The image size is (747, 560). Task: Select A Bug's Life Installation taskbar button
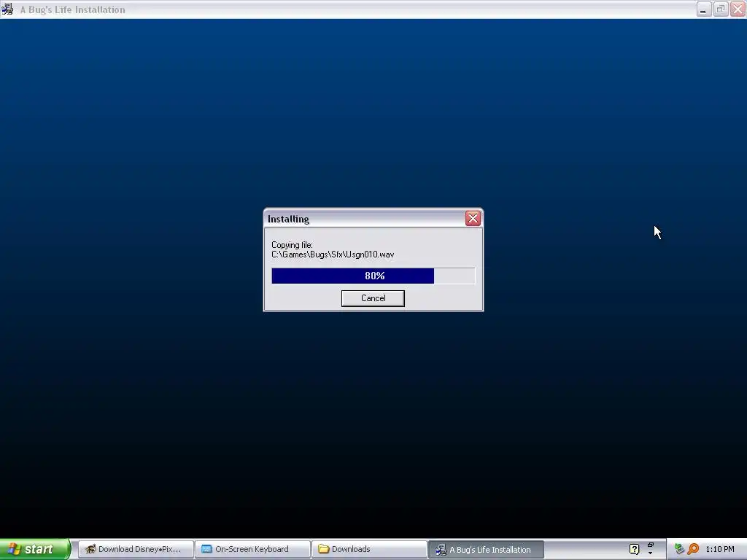(x=486, y=549)
